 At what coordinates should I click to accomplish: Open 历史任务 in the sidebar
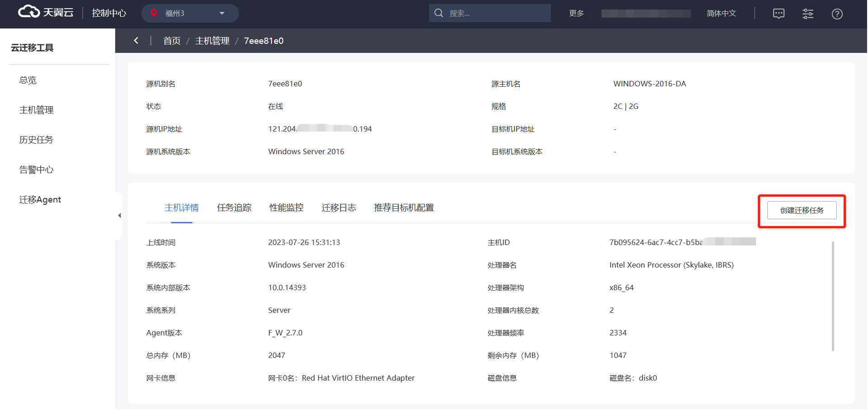36,140
